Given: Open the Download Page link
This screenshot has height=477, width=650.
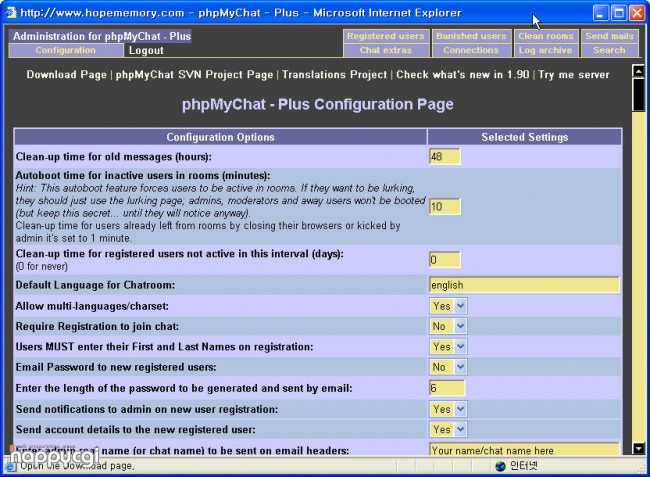Looking at the screenshot, I should point(66,75).
